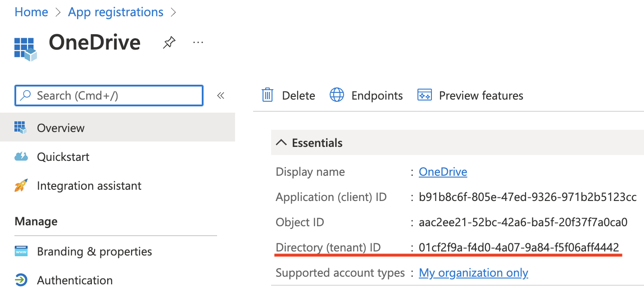The height and width of the screenshot is (292, 644).
Task: Expand options under the OneDrive title
Action: 198,42
